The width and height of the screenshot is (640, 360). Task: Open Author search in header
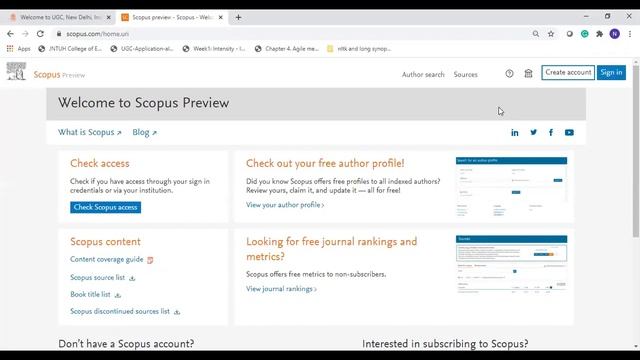423,74
